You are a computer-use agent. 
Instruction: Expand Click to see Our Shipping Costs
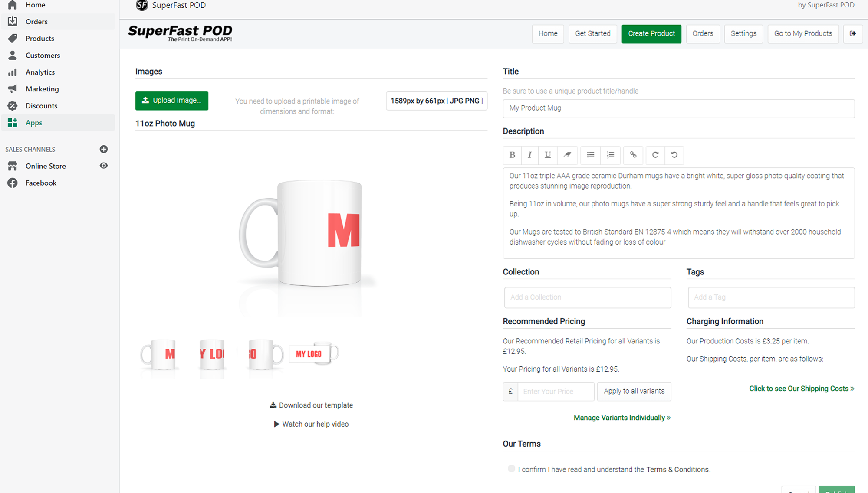(x=801, y=389)
